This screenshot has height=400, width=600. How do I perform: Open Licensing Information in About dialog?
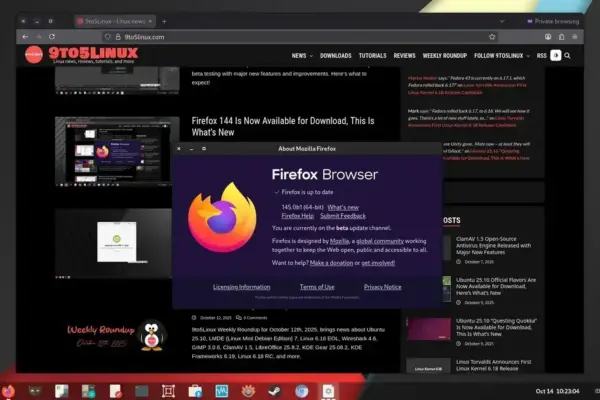tap(241, 287)
